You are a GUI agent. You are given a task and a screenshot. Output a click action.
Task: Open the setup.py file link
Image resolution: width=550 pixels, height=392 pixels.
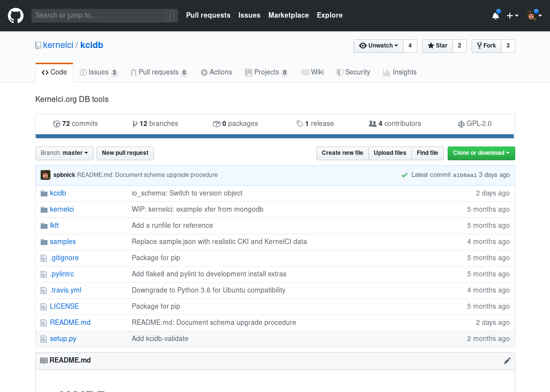tap(63, 339)
